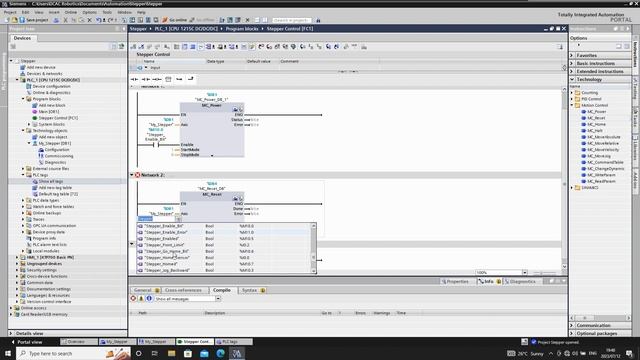This screenshot has width=640, height=360.
Task: Expand the PID Control folder
Action: 572,99
